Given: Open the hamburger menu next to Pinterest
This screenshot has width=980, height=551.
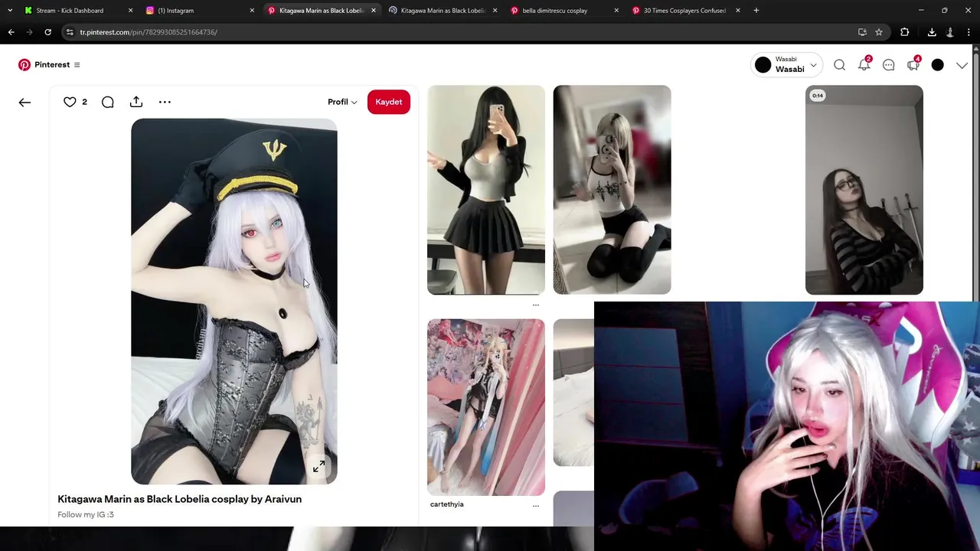Looking at the screenshot, I should (x=77, y=65).
